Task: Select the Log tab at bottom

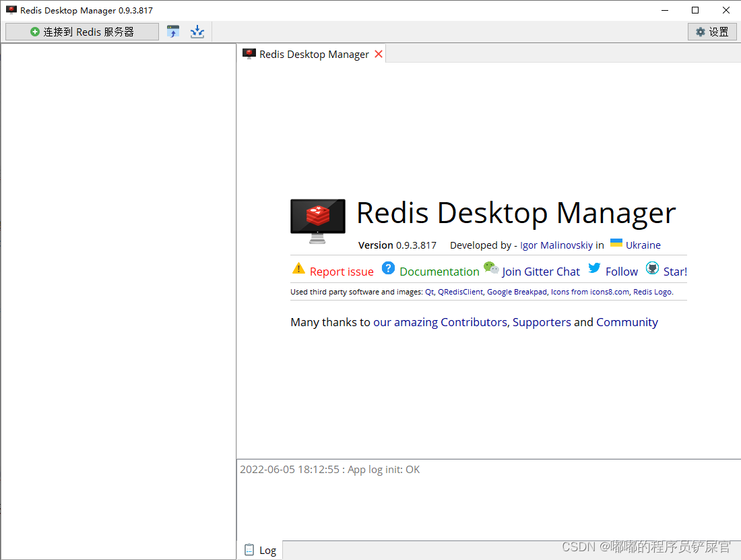Action: (261, 550)
